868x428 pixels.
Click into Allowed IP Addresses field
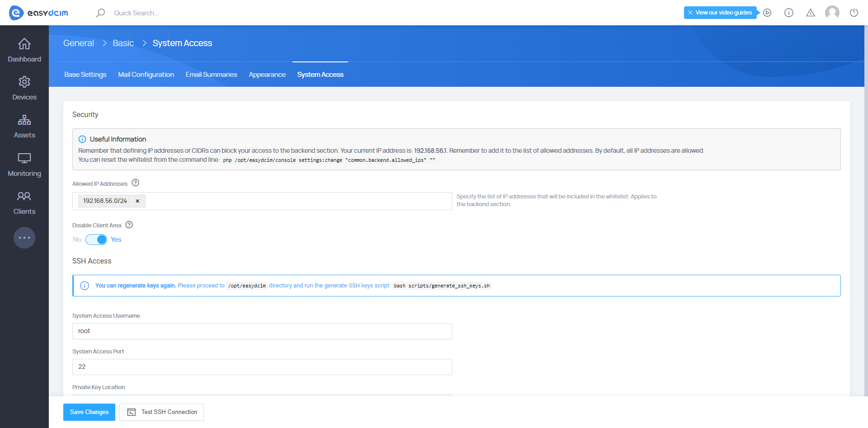point(262,201)
